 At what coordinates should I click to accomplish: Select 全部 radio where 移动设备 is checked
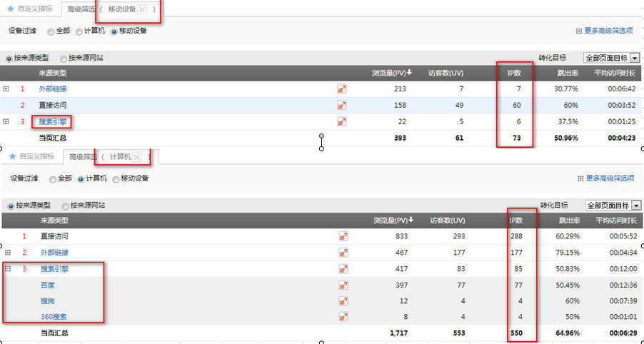[x=51, y=31]
